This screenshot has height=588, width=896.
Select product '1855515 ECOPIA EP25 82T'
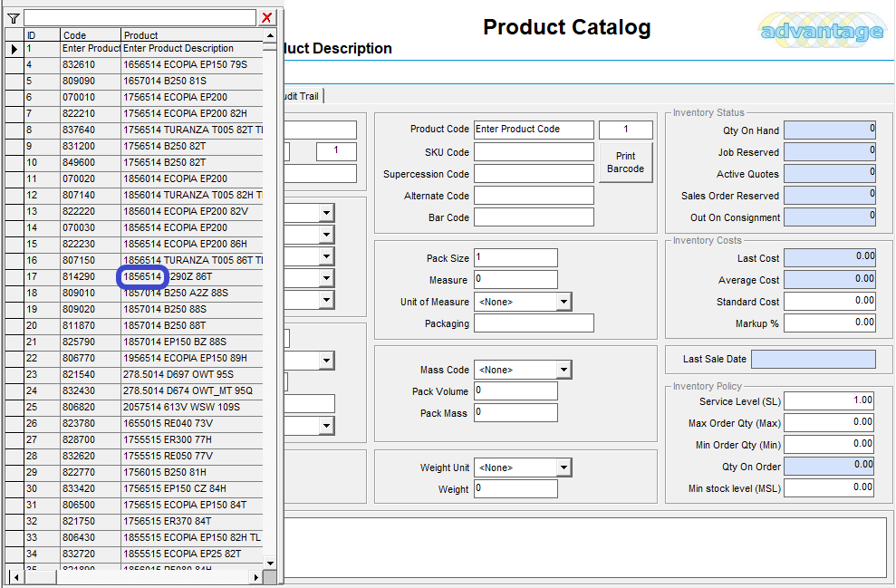(192, 554)
